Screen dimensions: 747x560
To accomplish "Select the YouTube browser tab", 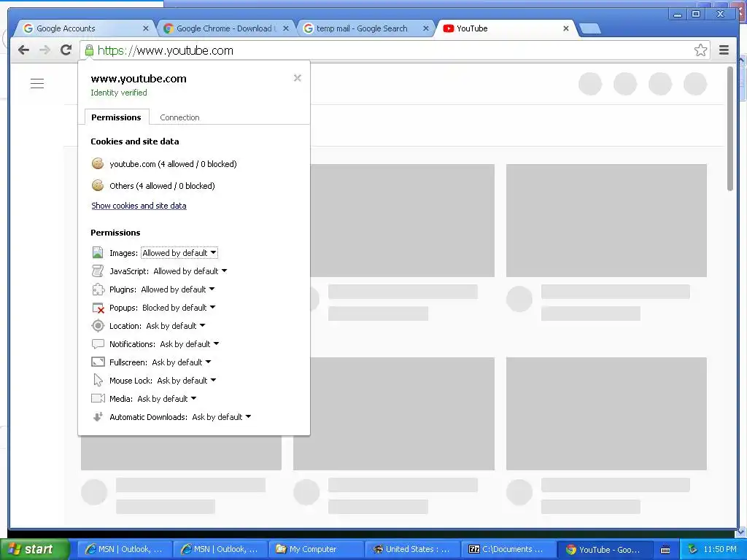I will pos(505,28).
